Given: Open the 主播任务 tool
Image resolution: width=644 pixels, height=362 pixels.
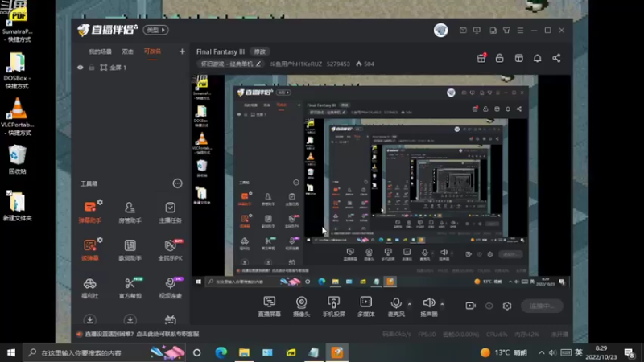Looking at the screenshot, I should (170, 212).
